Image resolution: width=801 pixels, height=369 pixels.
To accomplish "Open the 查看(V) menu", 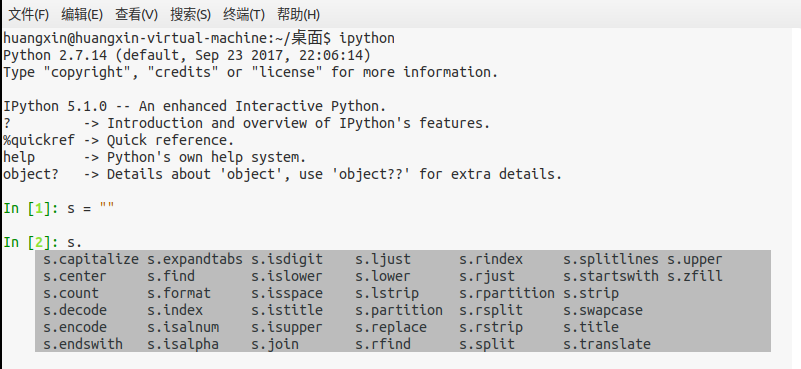I will click(136, 15).
